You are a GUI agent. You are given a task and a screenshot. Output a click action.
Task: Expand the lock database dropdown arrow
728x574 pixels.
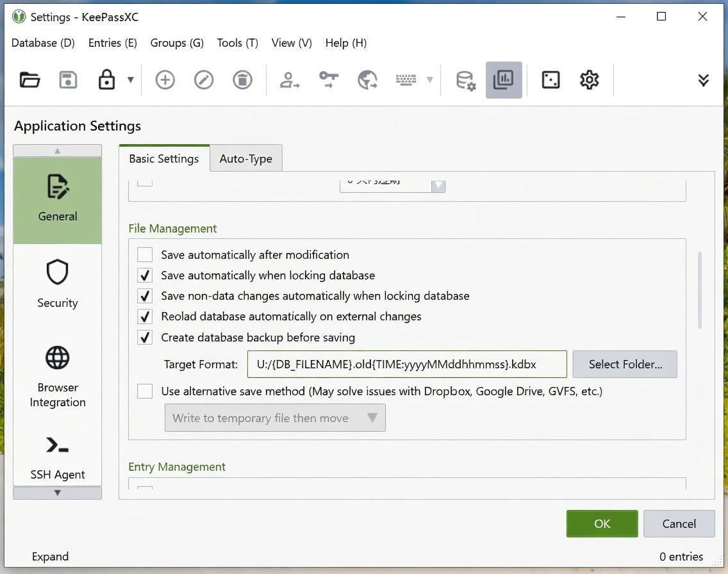(x=131, y=80)
